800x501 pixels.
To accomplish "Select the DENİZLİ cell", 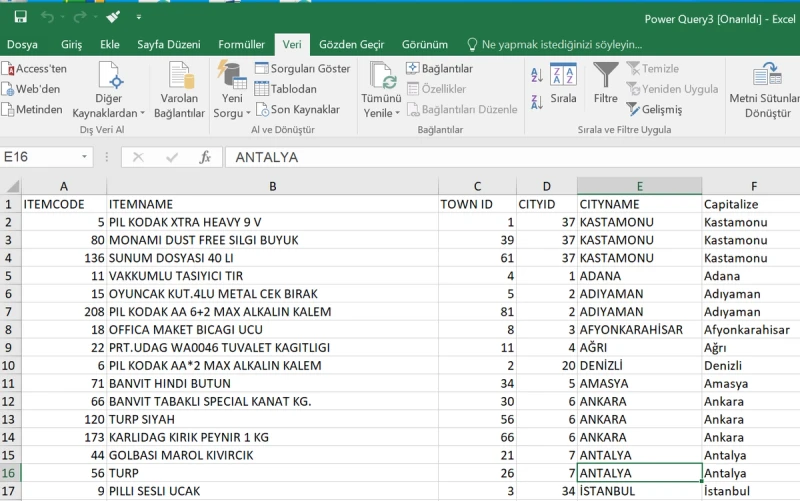I will pyautogui.click(x=640, y=365).
